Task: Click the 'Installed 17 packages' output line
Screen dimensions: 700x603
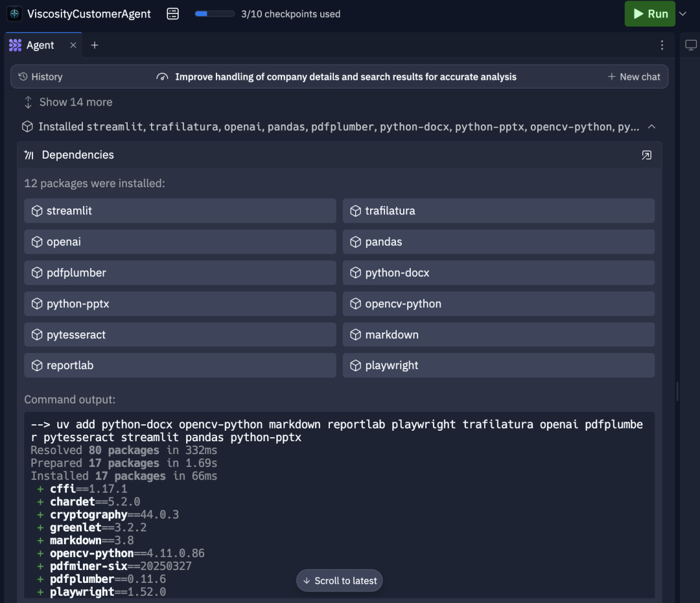Action: click(x=124, y=476)
